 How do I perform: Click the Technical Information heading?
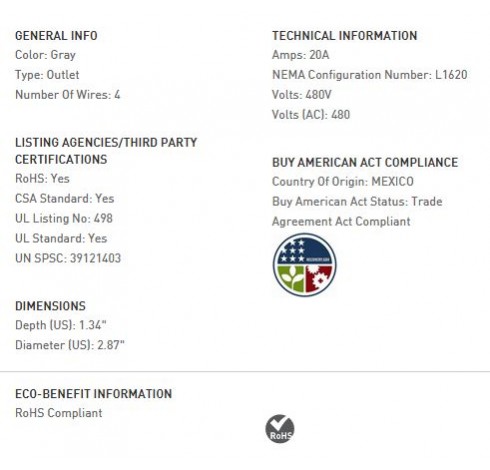coord(345,36)
